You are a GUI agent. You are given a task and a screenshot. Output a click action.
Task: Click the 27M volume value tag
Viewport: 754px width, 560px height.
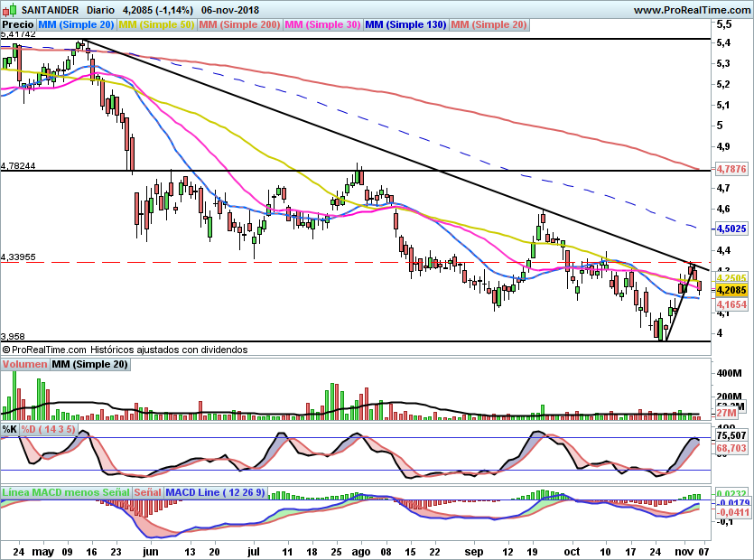[x=727, y=413]
